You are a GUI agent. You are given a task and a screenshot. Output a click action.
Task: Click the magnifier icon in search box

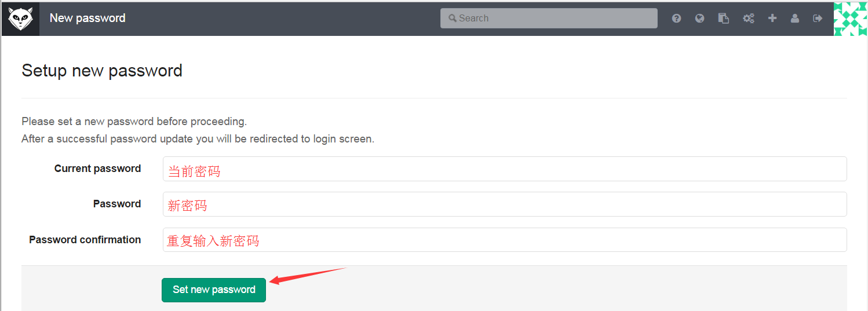coord(453,19)
